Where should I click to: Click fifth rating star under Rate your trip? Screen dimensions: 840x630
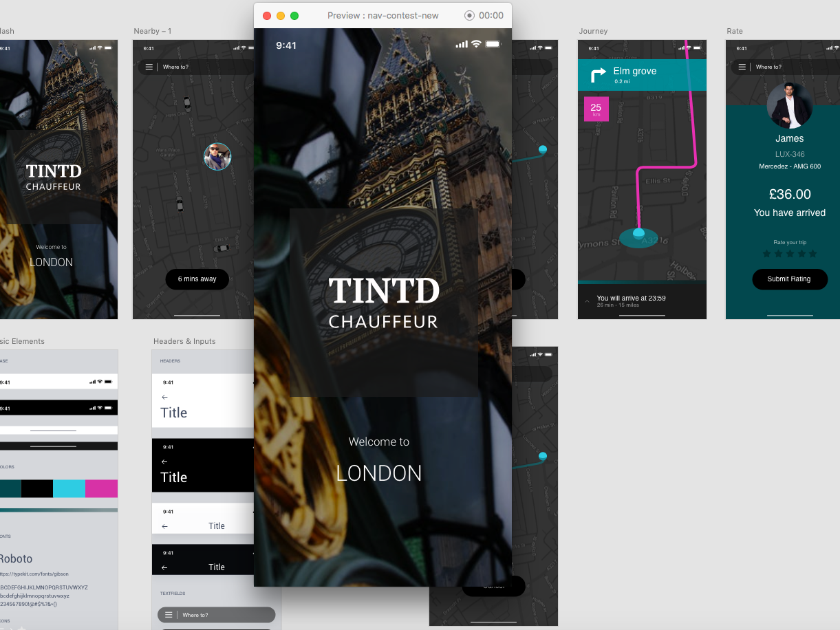pyautogui.click(x=812, y=254)
